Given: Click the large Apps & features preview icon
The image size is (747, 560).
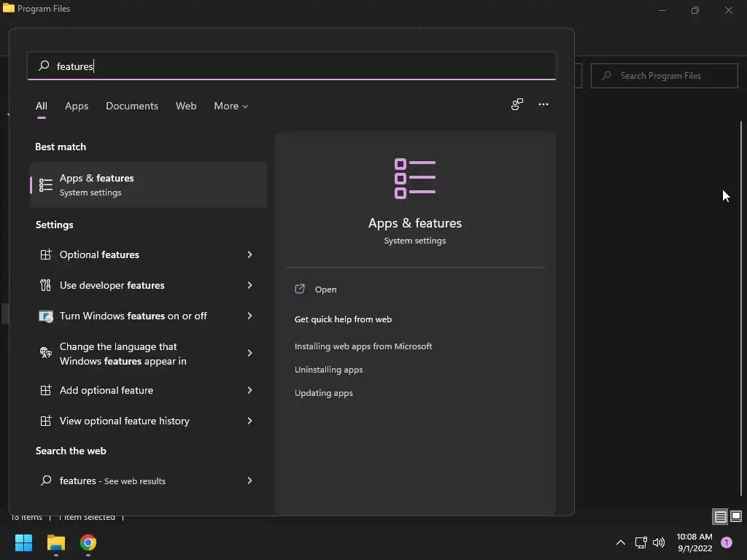Looking at the screenshot, I should pyautogui.click(x=415, y=179).
